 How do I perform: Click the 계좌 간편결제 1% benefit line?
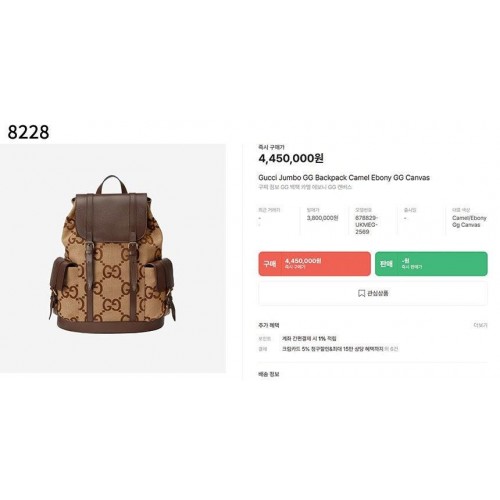(x=309, y=338)
